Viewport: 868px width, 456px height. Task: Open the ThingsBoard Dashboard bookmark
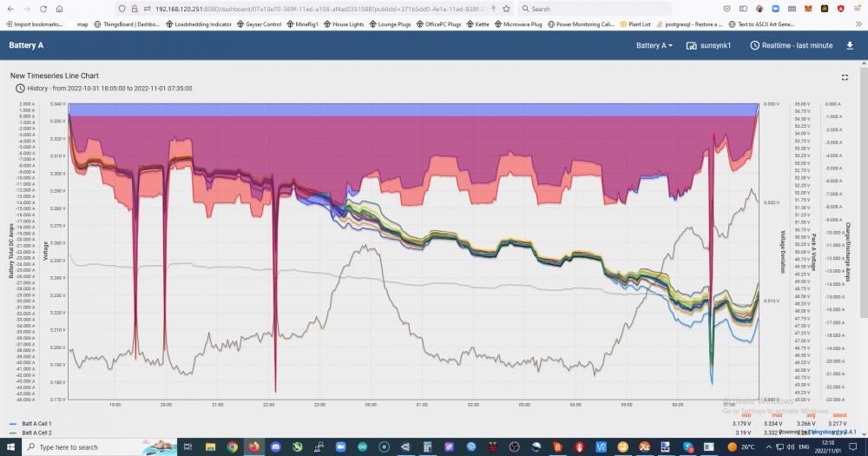tap(126, 24)
